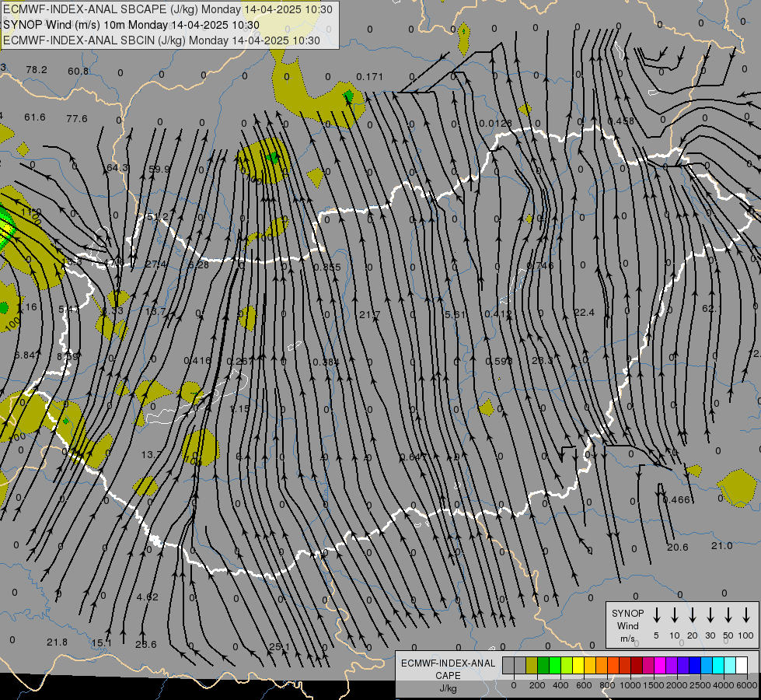Click the 0.171 value on the map
The height and width of the screenshot is (700, 761).
pyautogui.click(x=370, y=77)
